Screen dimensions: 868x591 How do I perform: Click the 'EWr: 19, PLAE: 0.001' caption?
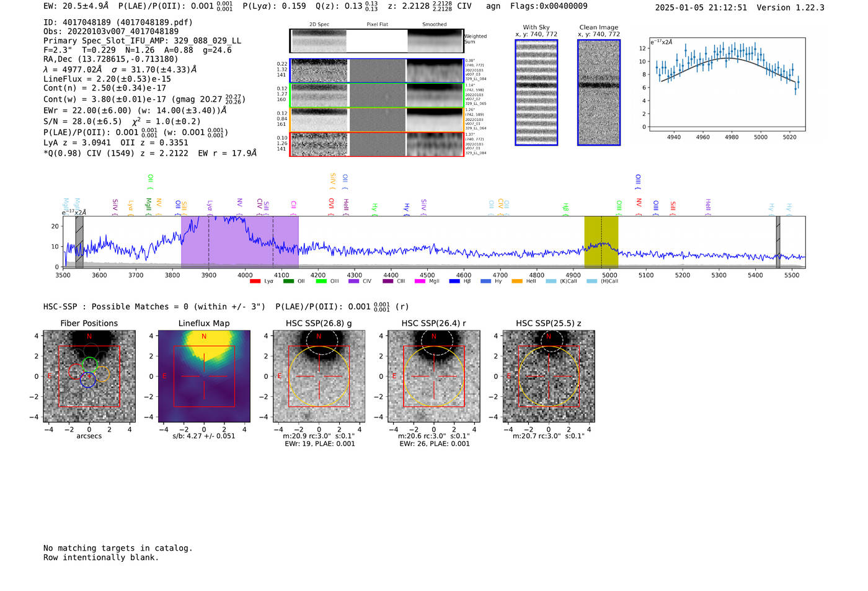[x=320, y=444]
